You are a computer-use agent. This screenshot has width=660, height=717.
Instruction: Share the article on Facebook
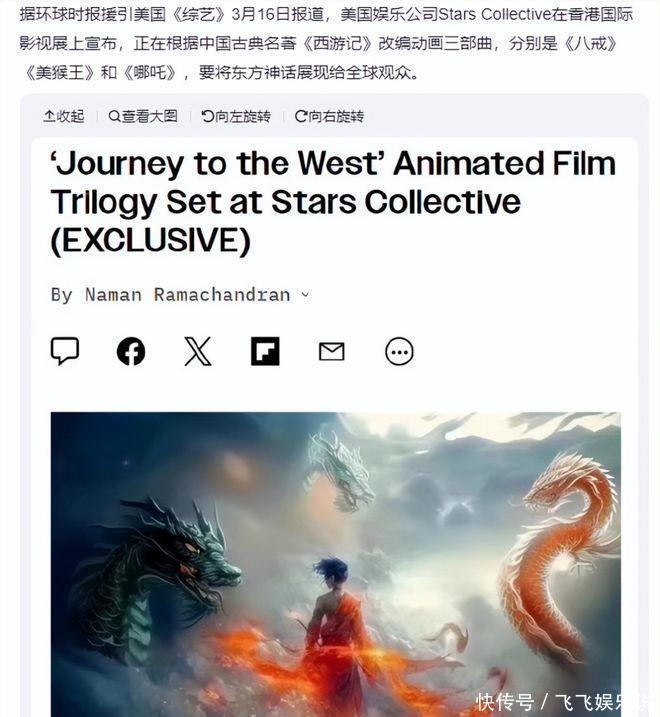click(x=131, y=351)
